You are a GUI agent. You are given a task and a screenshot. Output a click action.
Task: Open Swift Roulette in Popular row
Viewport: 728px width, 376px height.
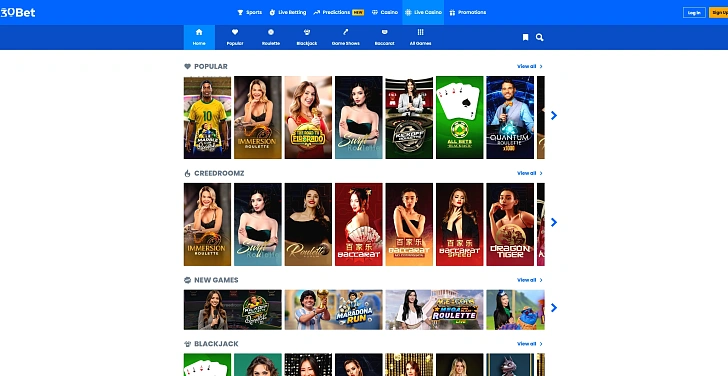point(358,117)
